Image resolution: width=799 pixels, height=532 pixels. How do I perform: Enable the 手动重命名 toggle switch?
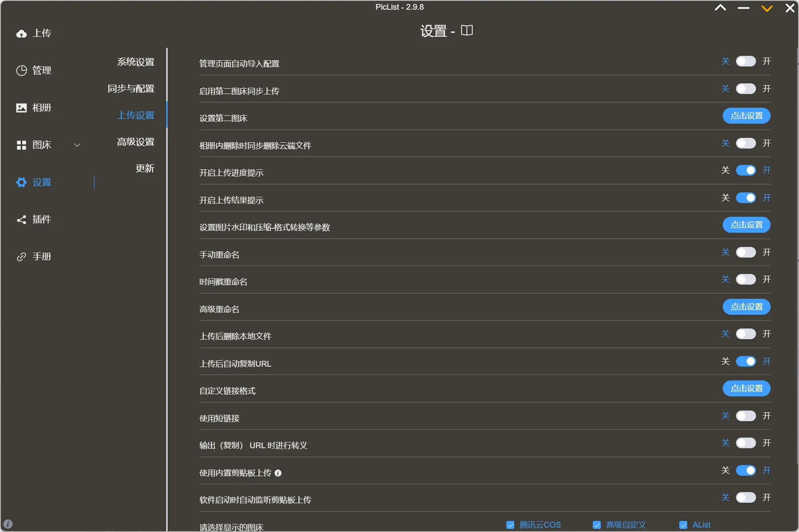pyautogui.click(x=746, y=252)
